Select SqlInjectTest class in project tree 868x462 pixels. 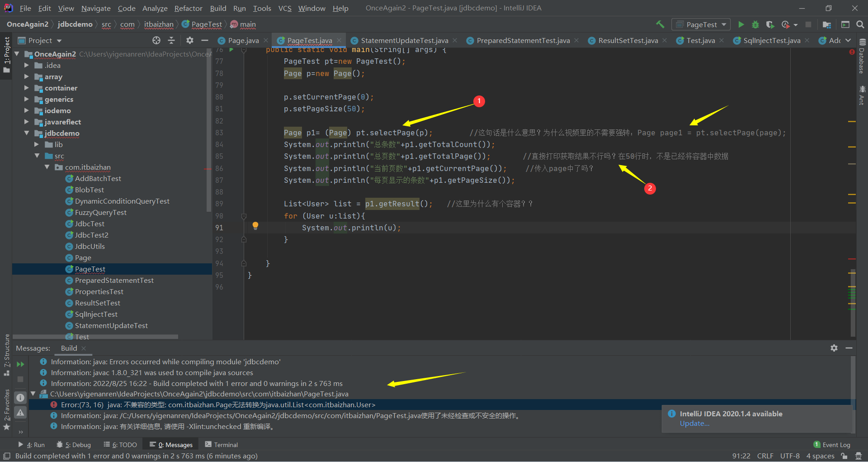(x=96, y=314)
